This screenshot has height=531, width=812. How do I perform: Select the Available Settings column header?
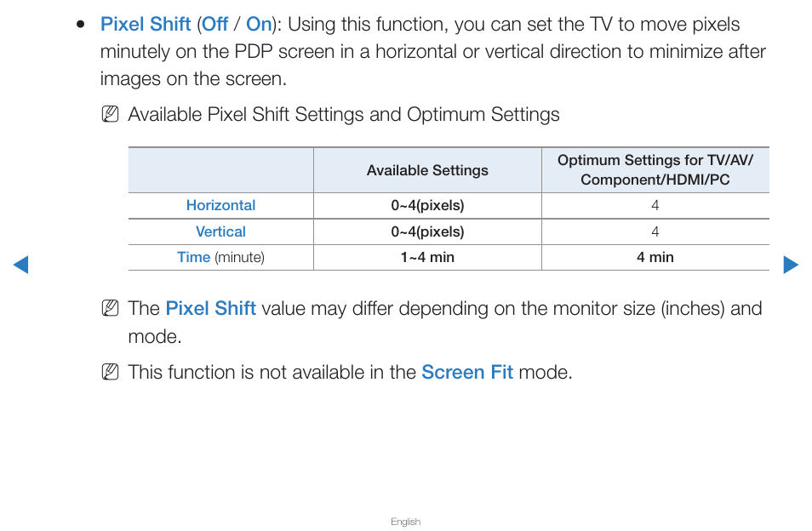[427, 170]
